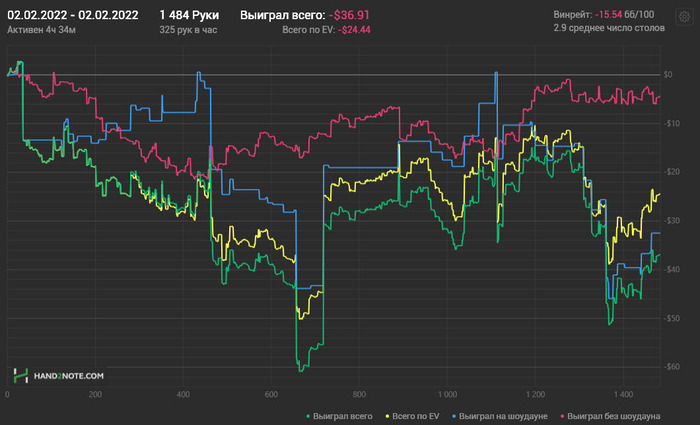Viewport: 700px width, 425px height.
Task: Toggle the 'Выиграл без шоудауна' series
Action: coord(613,416)
